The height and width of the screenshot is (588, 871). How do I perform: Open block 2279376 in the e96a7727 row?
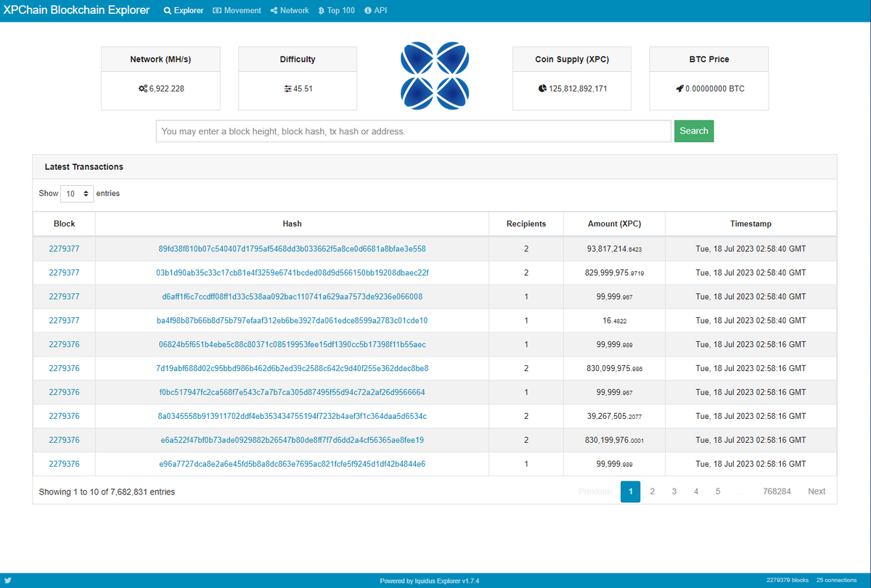click(x=64, y=464)
